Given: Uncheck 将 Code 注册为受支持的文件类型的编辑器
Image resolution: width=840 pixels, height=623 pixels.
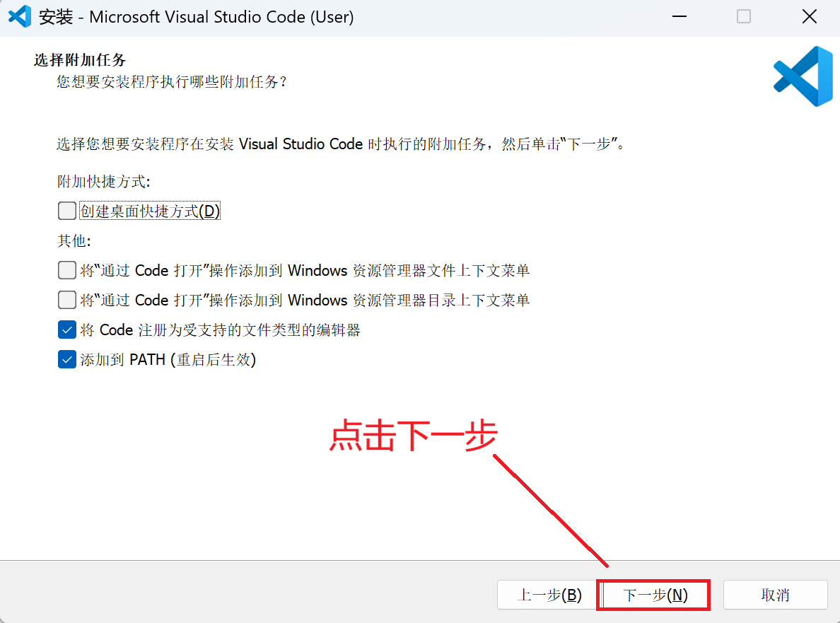Looking at the screenshot, I should 66,329.
